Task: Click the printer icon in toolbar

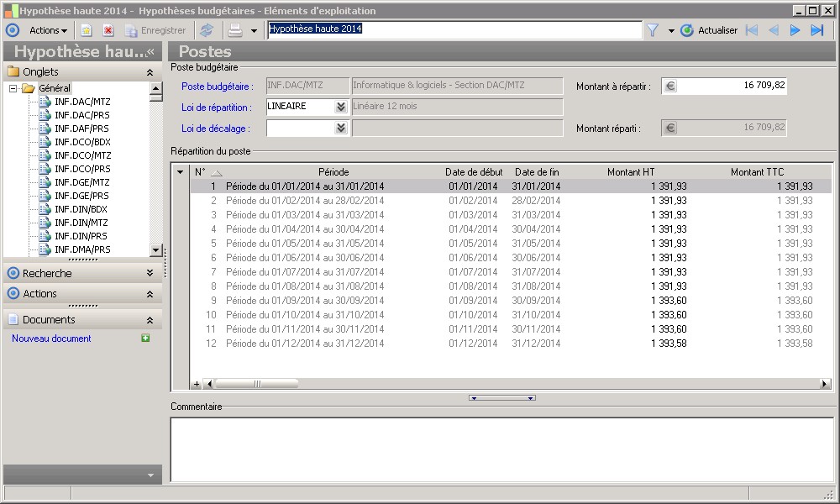Action: pos(235,30)
